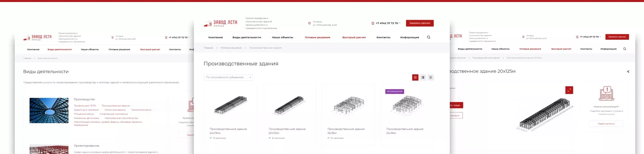Screen dimensions: 644x154
Task: Open Наши объекты menu in left page
Action: 90,50
